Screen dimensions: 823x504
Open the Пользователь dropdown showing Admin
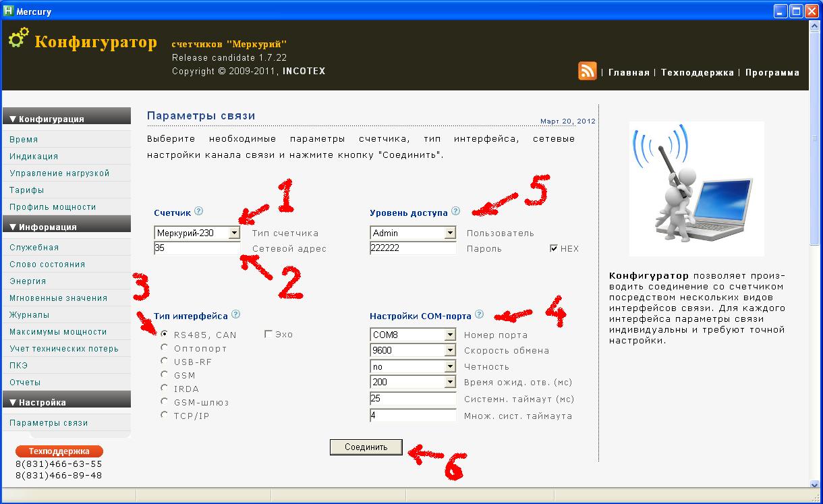pos(414,233)
